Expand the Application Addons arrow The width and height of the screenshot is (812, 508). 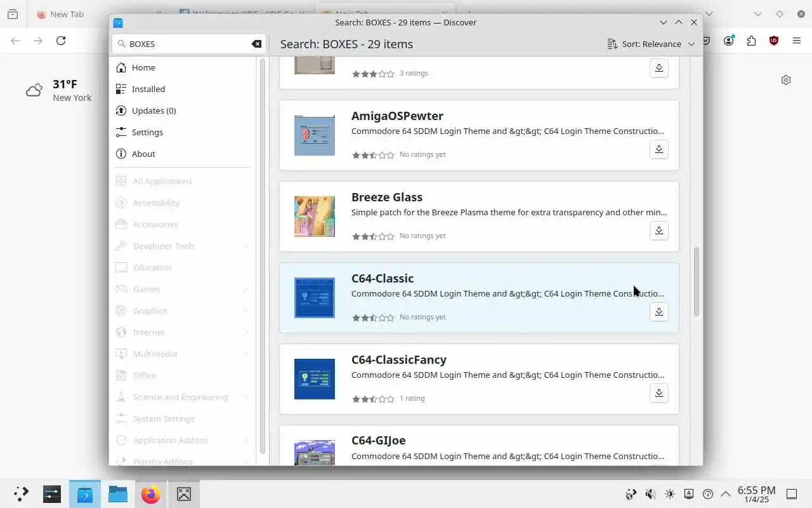click(x=246, y=440)
